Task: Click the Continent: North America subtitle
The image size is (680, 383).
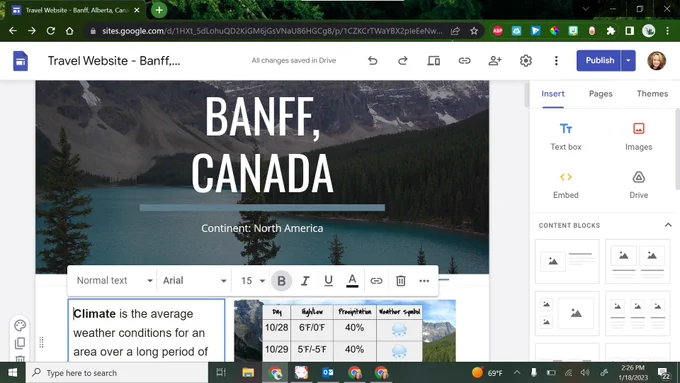Action: point(262,228)
